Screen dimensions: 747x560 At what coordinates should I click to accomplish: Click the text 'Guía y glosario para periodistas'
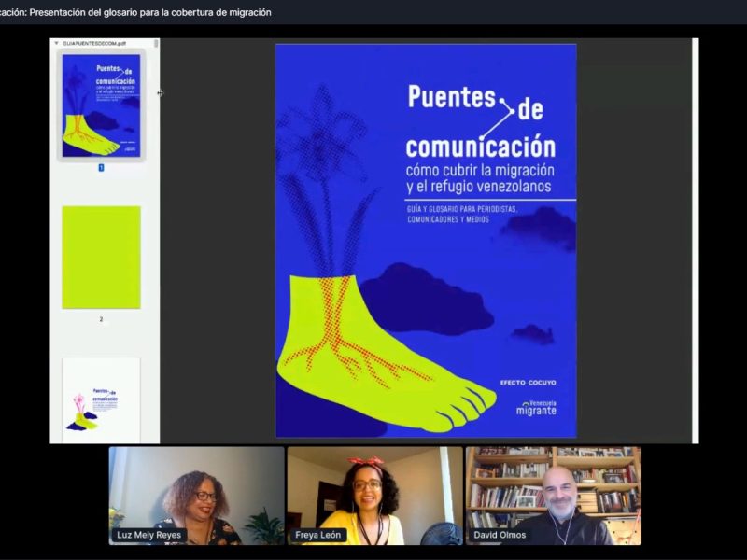[461, 209]
